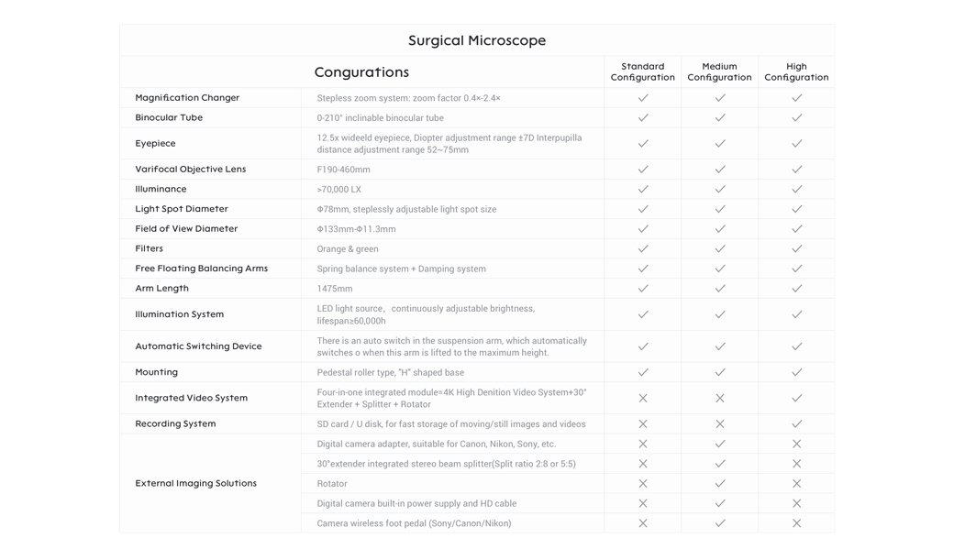Click Medium checkmark in Rotator row
954x560 pixels.
pos(720,483)
